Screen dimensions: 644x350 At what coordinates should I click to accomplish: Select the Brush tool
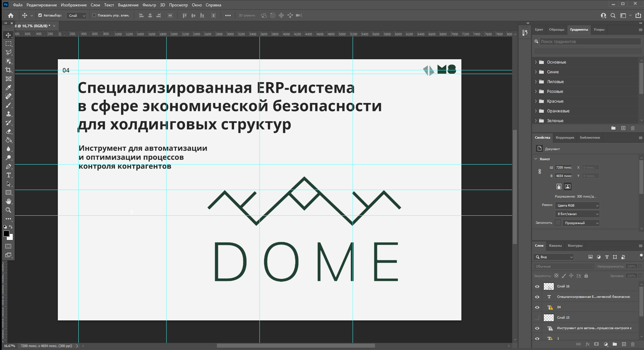(x=8, y=105)
